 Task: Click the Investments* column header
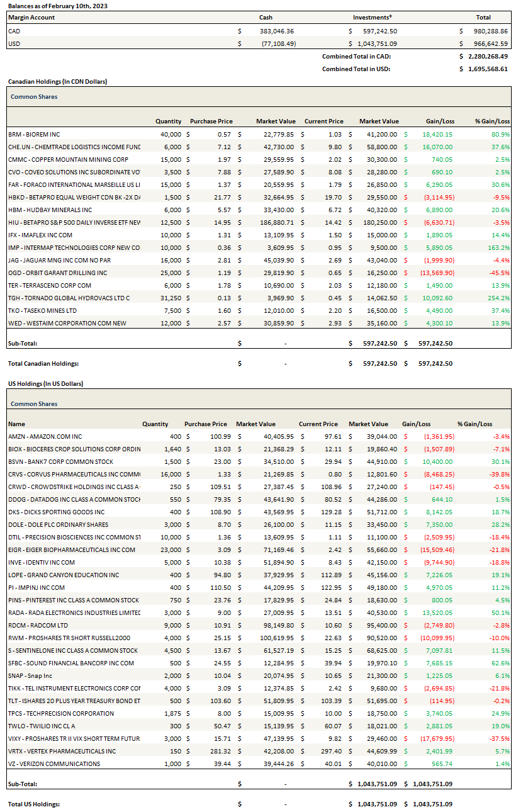[x=373, y=18]
